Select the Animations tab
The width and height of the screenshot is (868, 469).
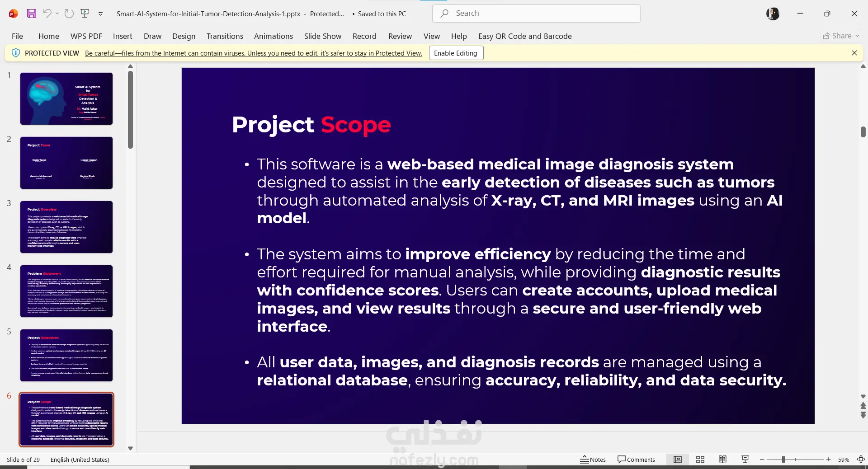(274, 36)
